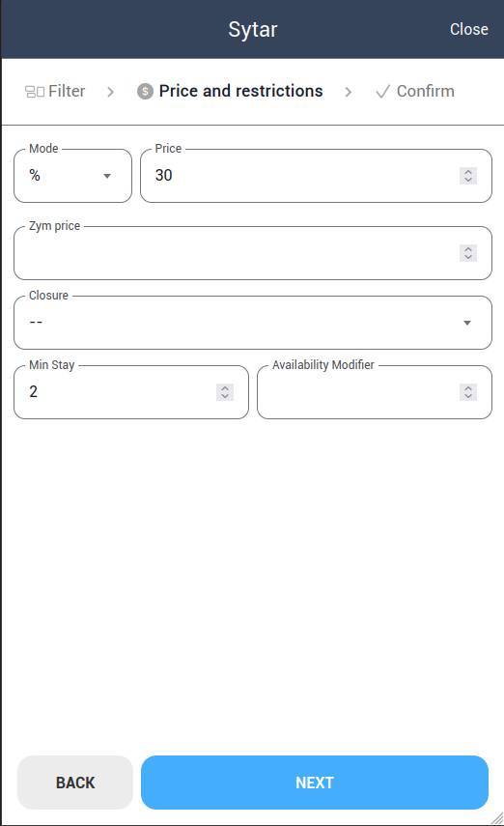Increase Availability Modifier with the stepper
Screen dimensions: 504x826
tap(468, 388)
